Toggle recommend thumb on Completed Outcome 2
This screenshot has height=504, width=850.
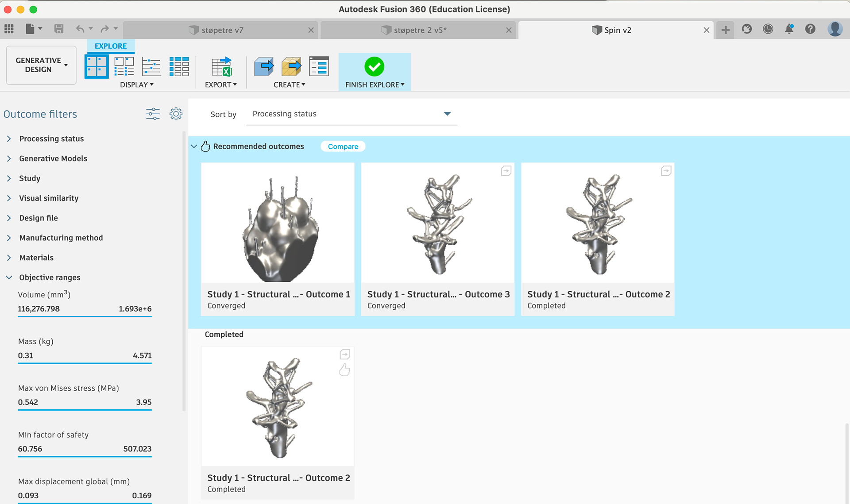(344, 370)
